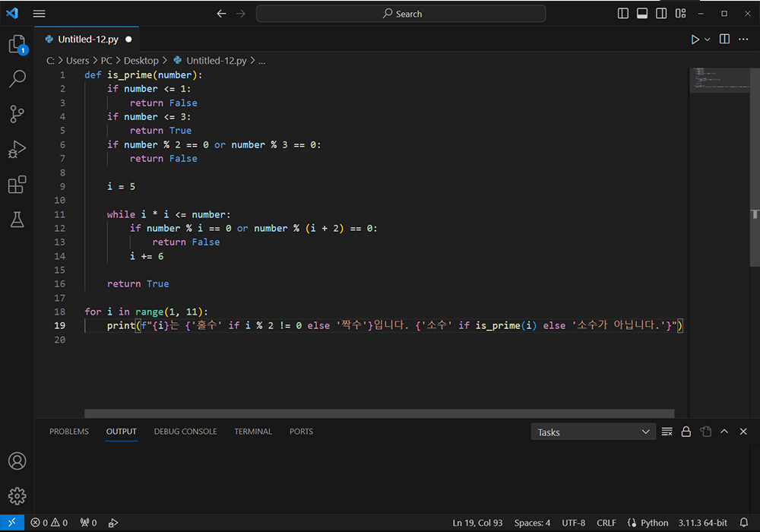Expand the Users breadcrumb segment
Viewport: 760px width, 532px height.
[78, 61]
